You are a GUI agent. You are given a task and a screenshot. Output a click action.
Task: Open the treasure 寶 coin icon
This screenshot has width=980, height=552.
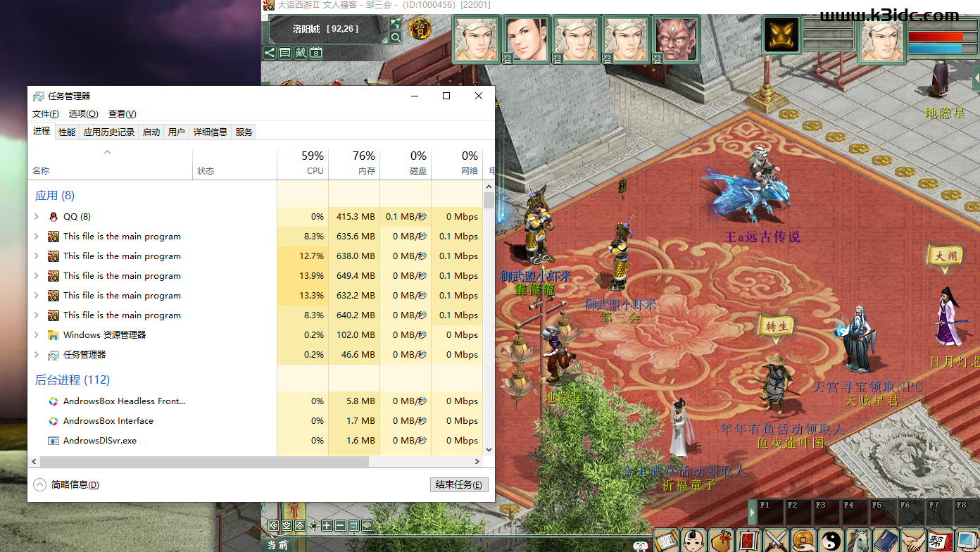[420, 30]
